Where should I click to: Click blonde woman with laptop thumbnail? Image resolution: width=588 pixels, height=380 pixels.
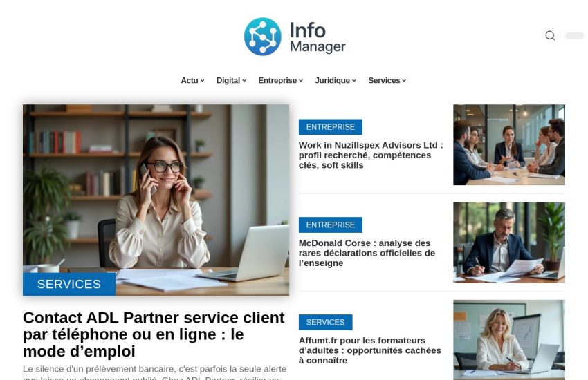pos(509,340)
